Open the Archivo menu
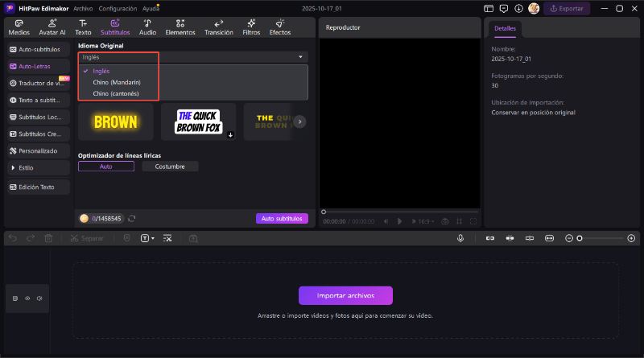 [82, 8]
